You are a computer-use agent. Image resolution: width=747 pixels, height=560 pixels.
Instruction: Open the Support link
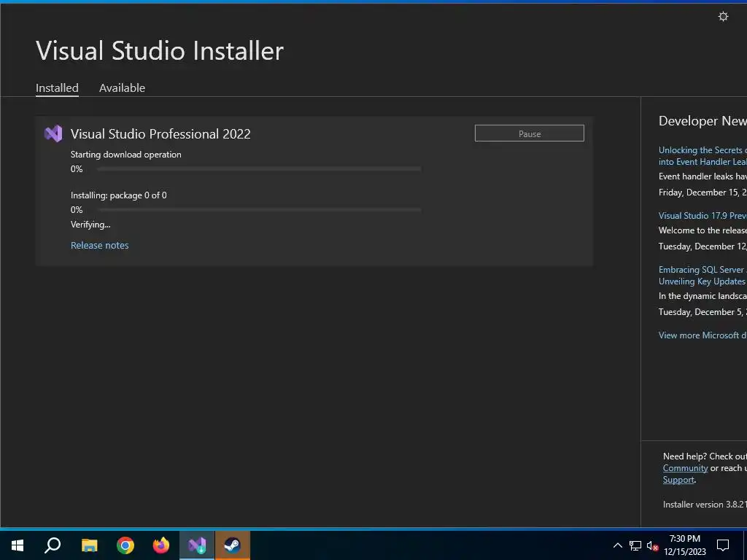(x=678, y=480)
